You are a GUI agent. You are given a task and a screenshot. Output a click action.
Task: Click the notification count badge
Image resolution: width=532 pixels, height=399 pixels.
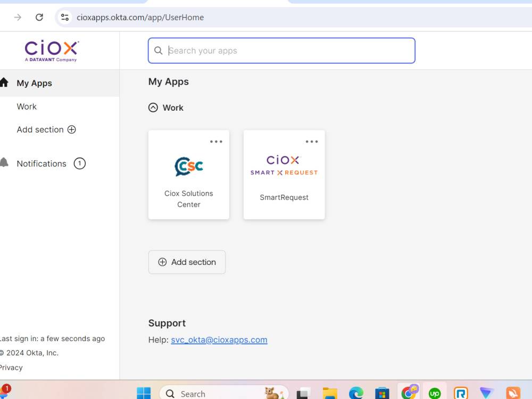(x=80, y=163)
